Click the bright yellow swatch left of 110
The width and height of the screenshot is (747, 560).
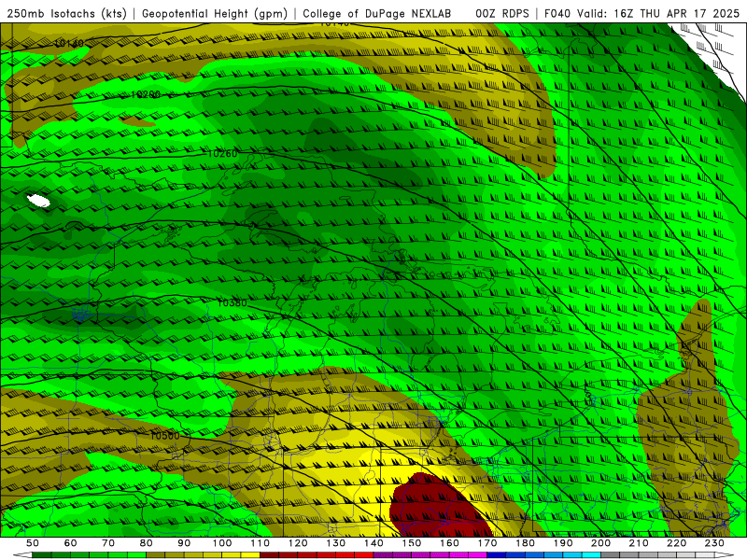coord(250,555)
